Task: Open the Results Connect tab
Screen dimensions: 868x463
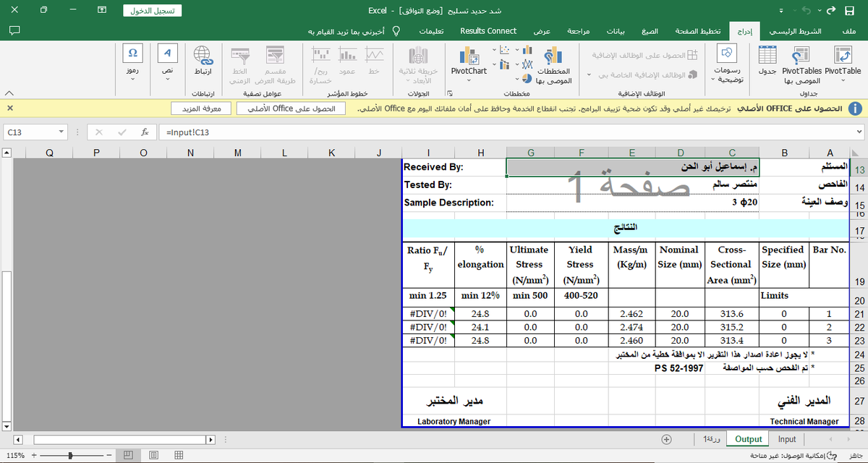Action: coord(488,31)
